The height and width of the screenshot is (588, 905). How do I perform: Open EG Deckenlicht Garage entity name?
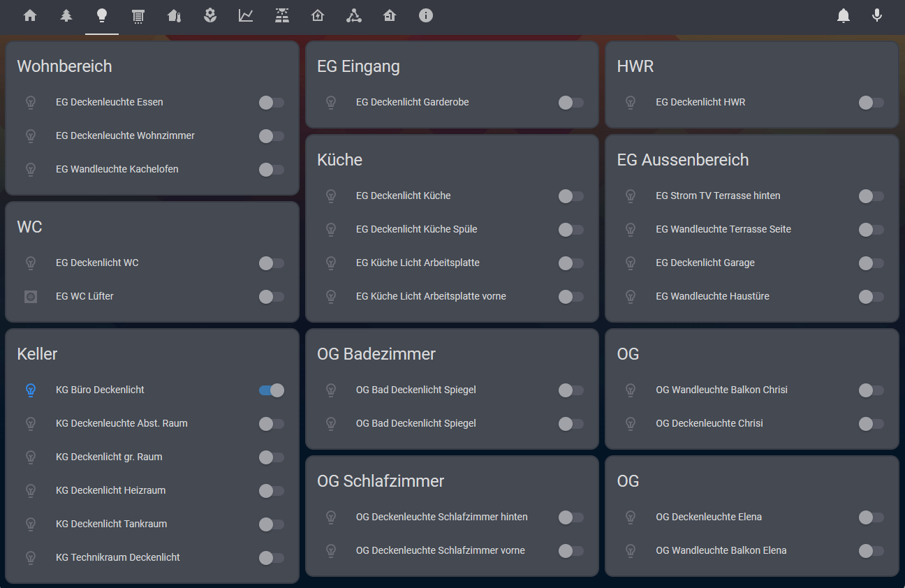click(705, 263)
